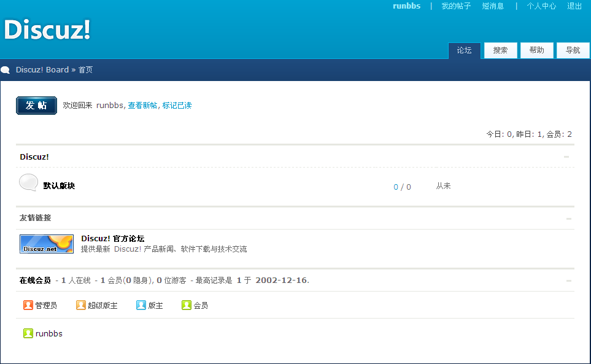Collapse the 友情链接 section
The width and height of the screenshot is (591, 364).
(x=569, y=219)
